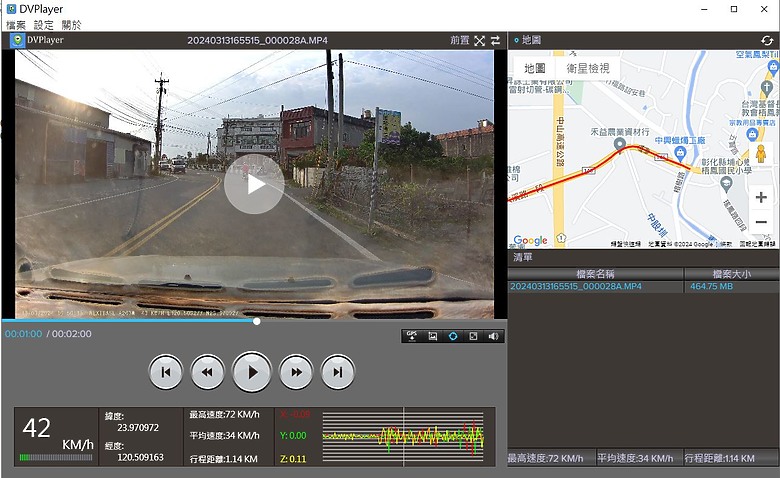Skip to the previous file
Screen dimensions: 780x478
point(166,372)
